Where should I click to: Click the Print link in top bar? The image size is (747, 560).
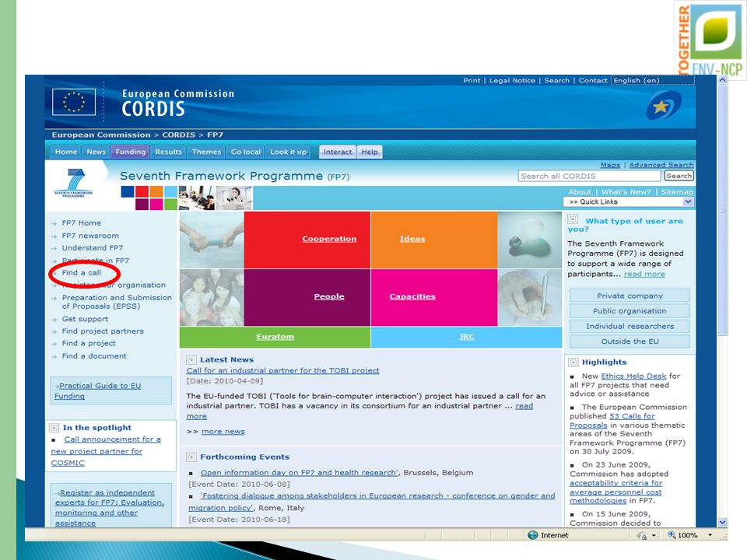pyautogui.click(x=472, y=80)
